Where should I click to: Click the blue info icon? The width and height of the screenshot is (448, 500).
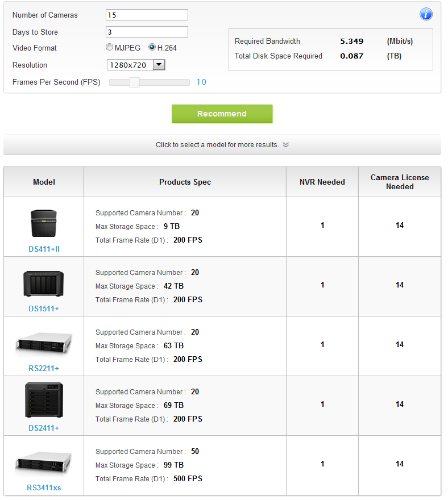tap(426, 14)
